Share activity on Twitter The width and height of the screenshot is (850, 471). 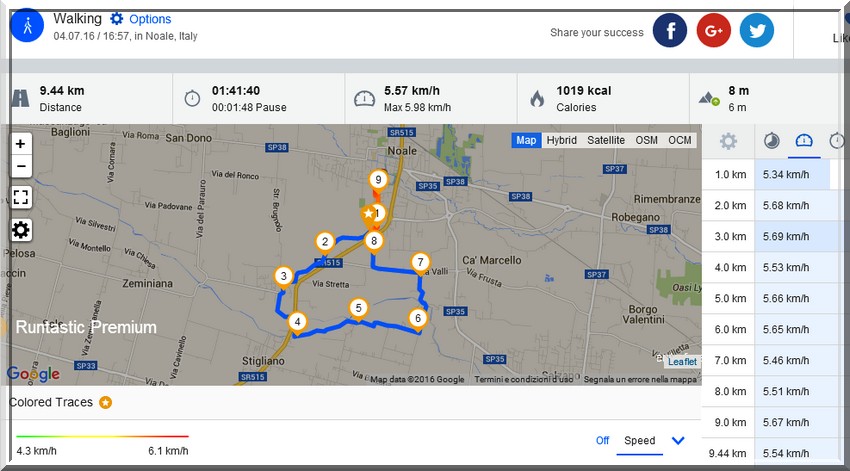pos(756,31)
